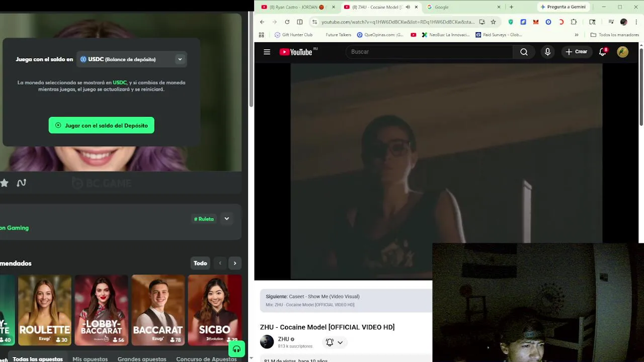The width and height of the screenshot is (644, 362).
Task: Open the ZHU channel avatar
Action: (x=267, y=342)
